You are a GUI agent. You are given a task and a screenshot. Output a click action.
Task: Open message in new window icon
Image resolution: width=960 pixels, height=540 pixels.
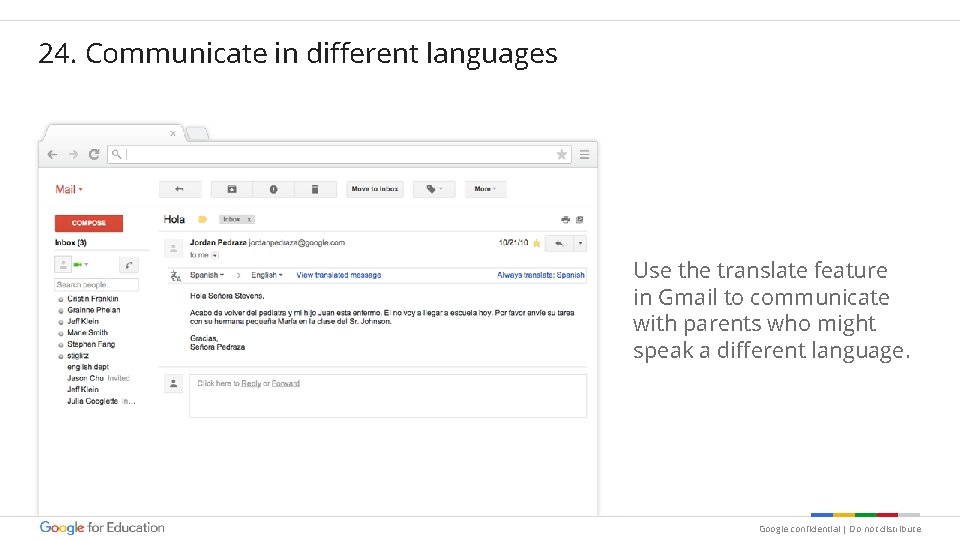(x=580, y=219)
